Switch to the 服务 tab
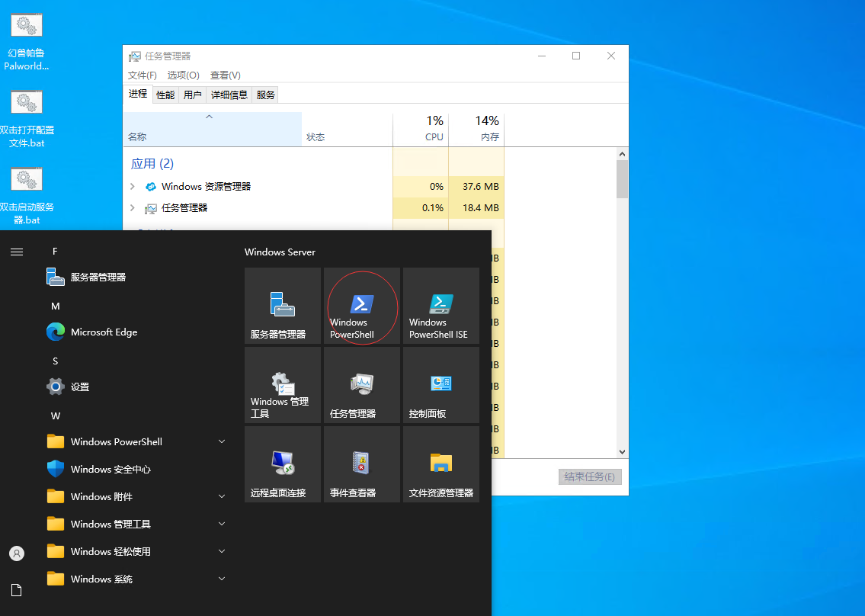 (x=265, y=95)
